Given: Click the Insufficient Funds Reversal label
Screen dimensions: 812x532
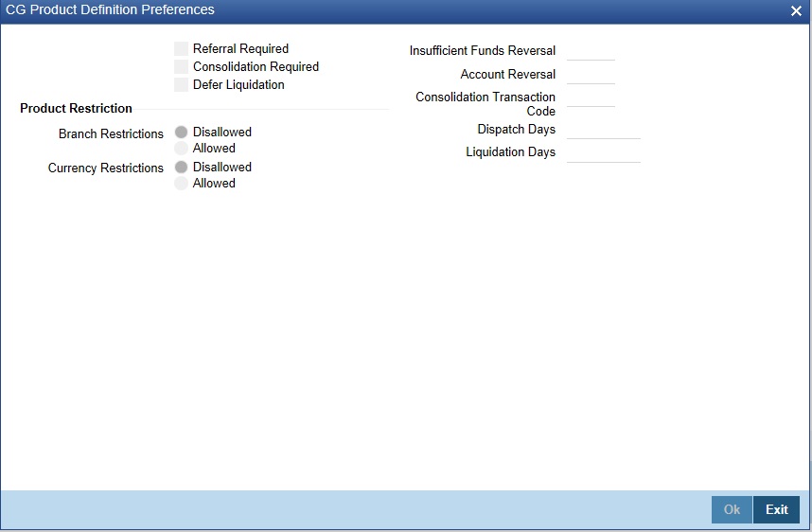Looking at the screenshot, I should click(483, 51).
